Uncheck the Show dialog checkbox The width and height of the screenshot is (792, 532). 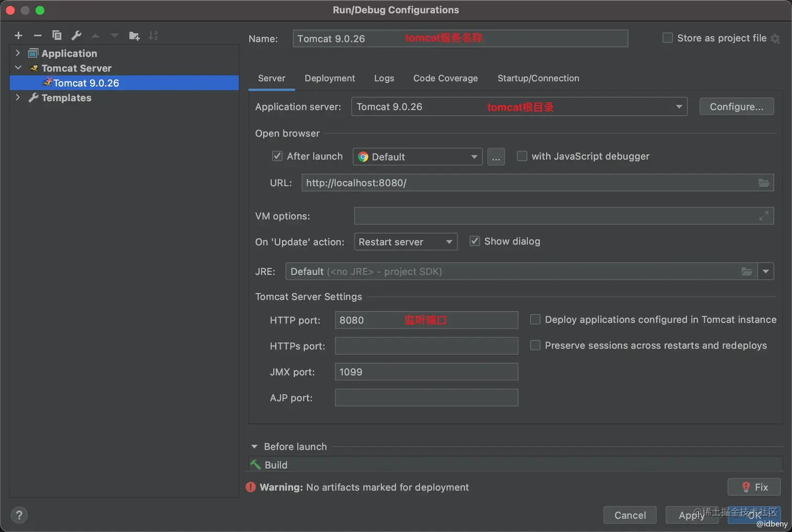pos(475,241)
